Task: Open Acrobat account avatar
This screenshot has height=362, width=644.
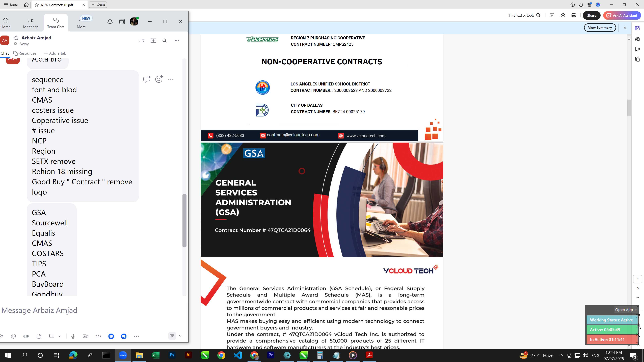Action: (x=598, y=5)
